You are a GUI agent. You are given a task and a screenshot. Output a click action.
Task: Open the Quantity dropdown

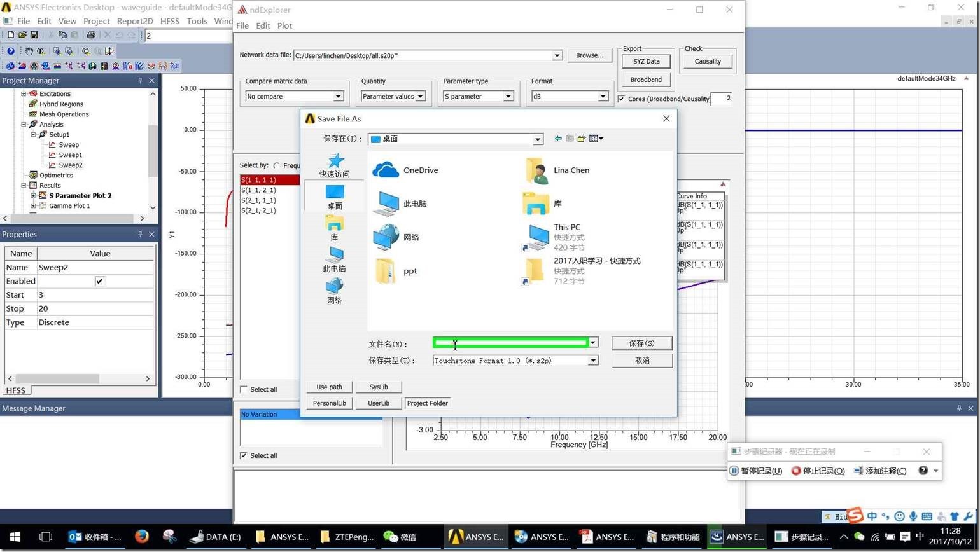click(x=420, y=97)
